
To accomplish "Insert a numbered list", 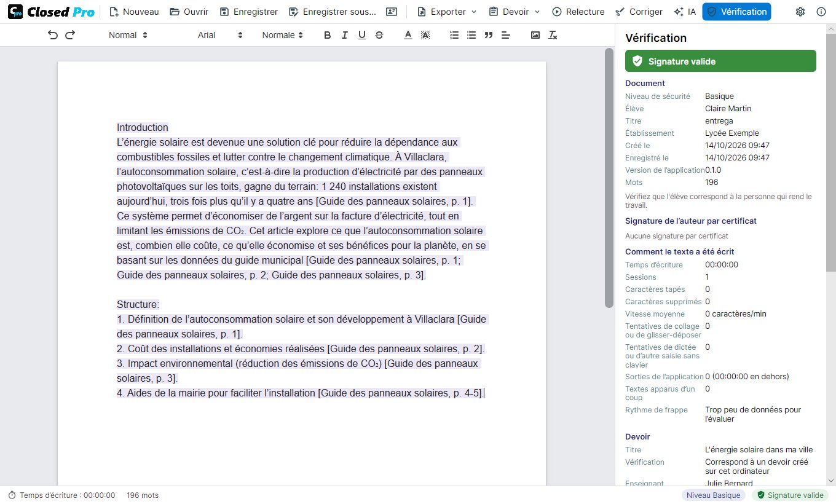I will 454,35.
